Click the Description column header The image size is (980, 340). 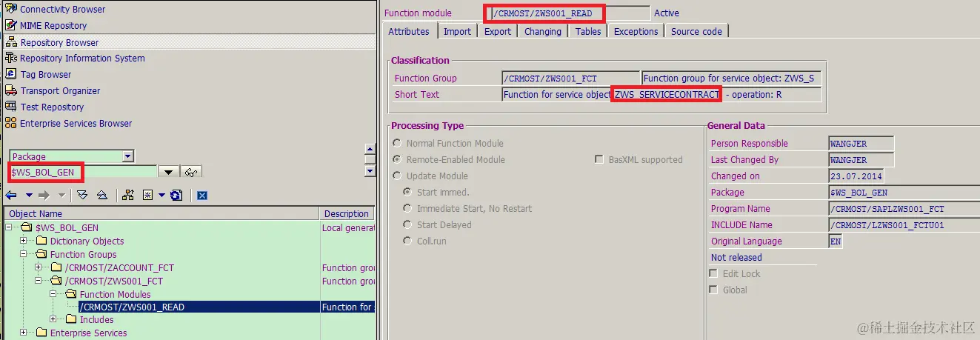tap(347, 213)
